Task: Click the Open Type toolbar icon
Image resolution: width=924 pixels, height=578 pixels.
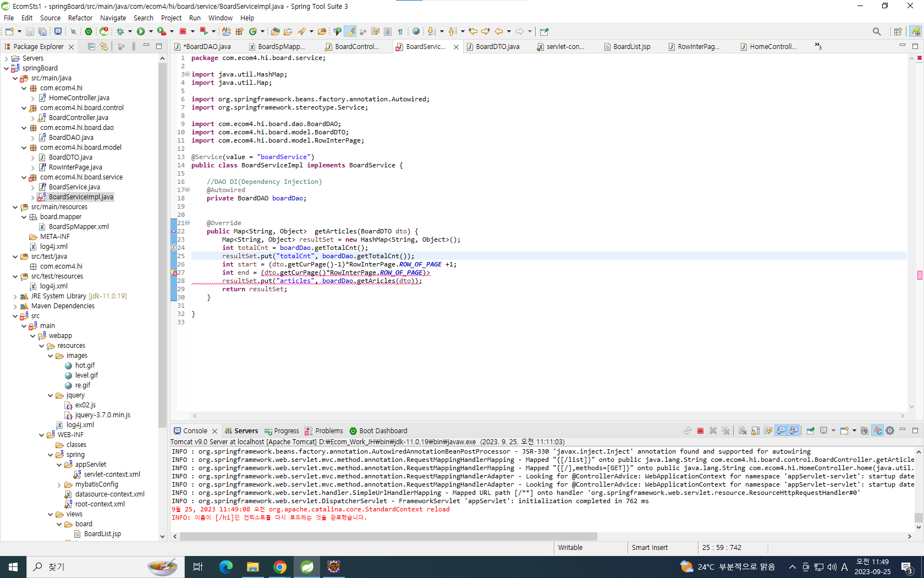Action: [276, 31]
